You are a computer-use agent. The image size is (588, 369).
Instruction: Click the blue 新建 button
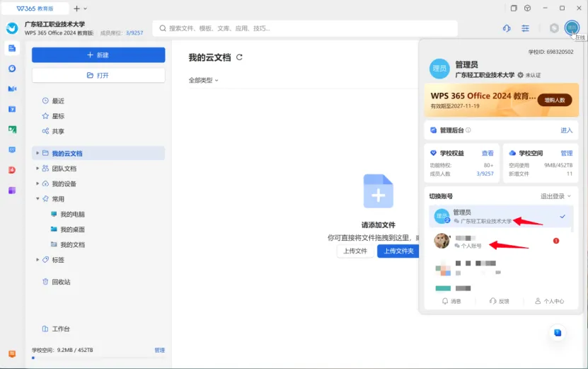(98, 55)
